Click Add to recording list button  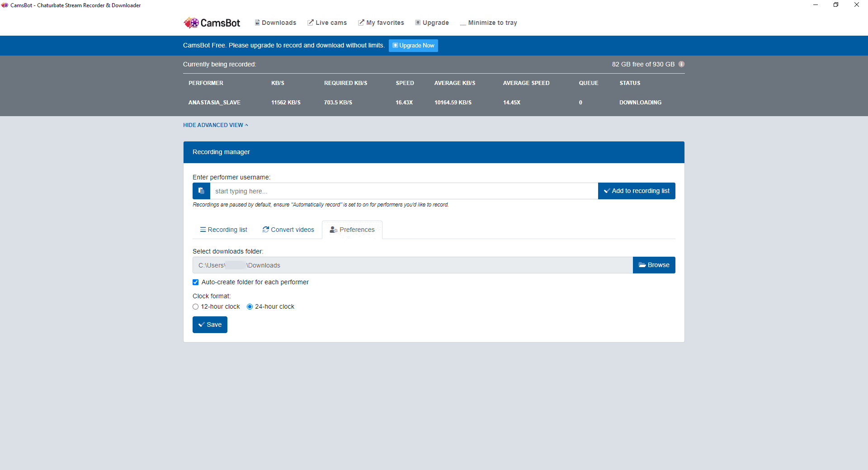(x=637, y=191)
